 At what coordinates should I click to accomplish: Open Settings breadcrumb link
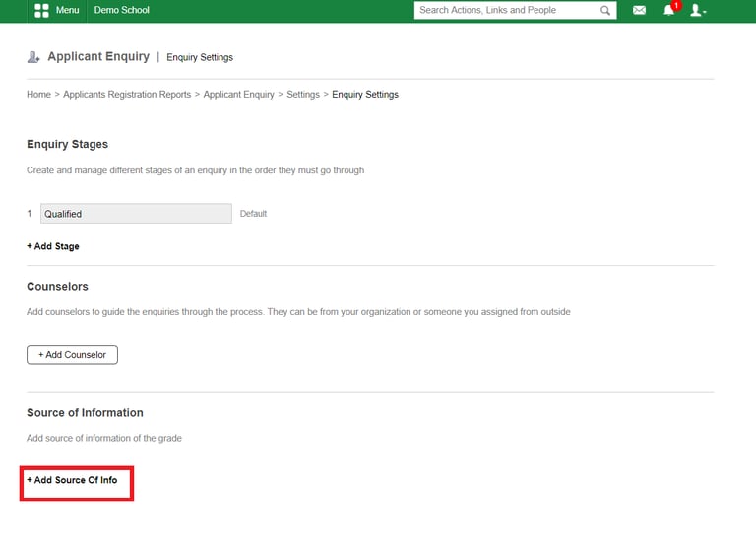click(x=303, y=94)
